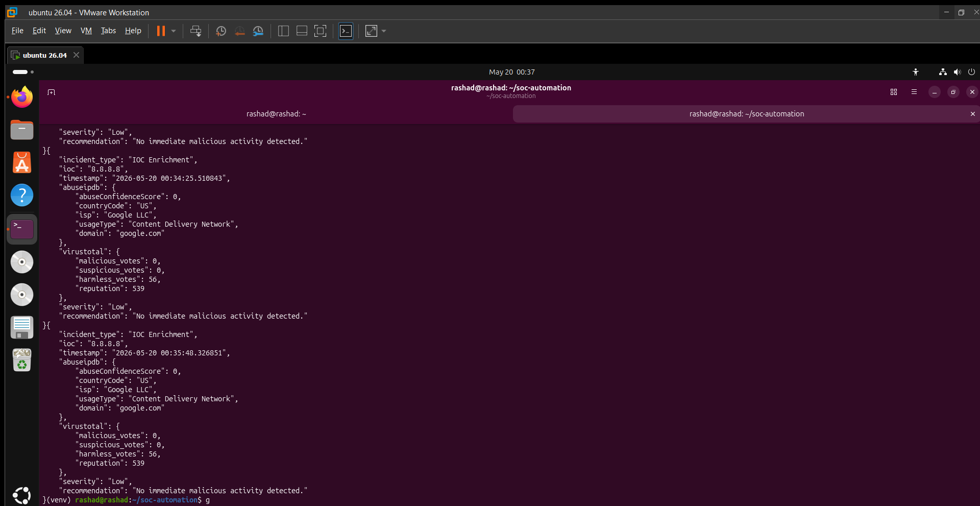
Task: Suspend the VM with the pause icon
Action: (x=161, y=31)
